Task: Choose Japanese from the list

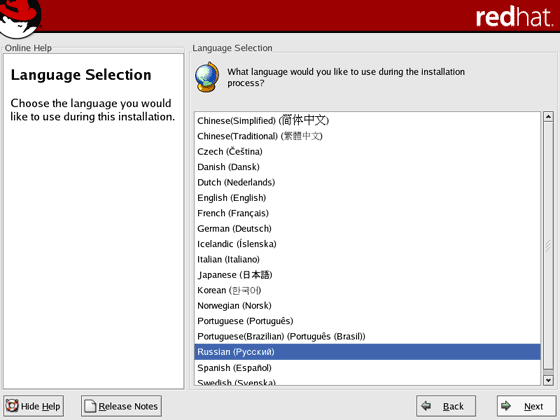Action: (368, 275)
